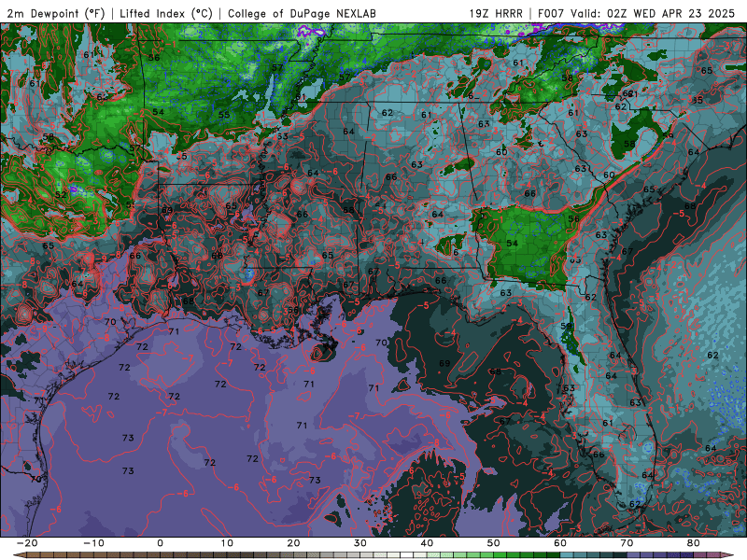Click the '20' colorbar scale label
This screenshot has width=747, height=560.
click(x=293, y=543)
